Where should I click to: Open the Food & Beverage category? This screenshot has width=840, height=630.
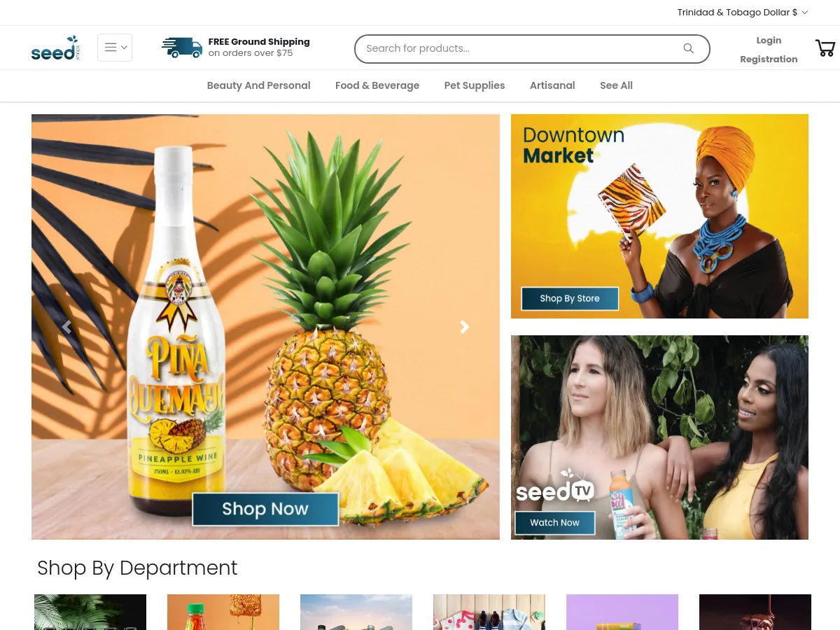(377, 85)
